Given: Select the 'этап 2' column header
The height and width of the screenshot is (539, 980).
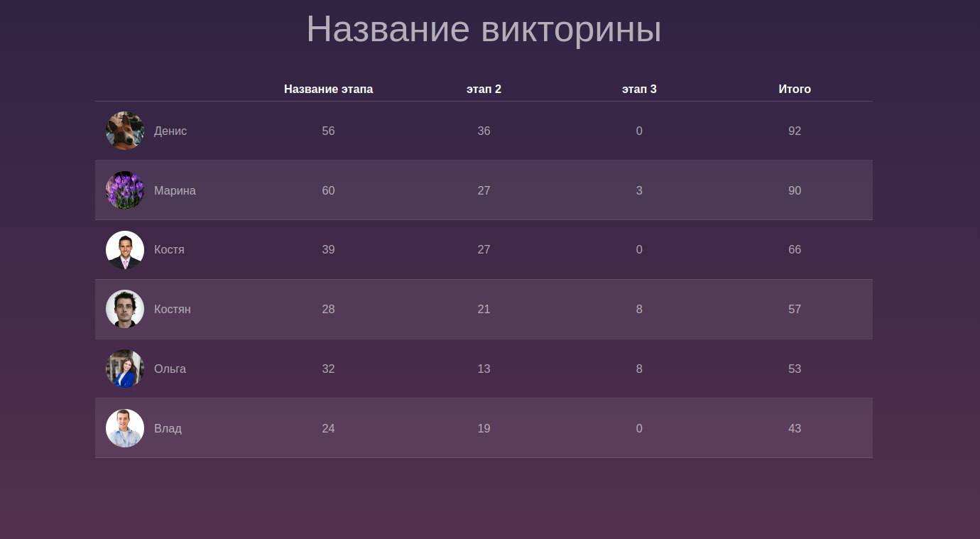Looking at the screenshot, I should point(484,89).
